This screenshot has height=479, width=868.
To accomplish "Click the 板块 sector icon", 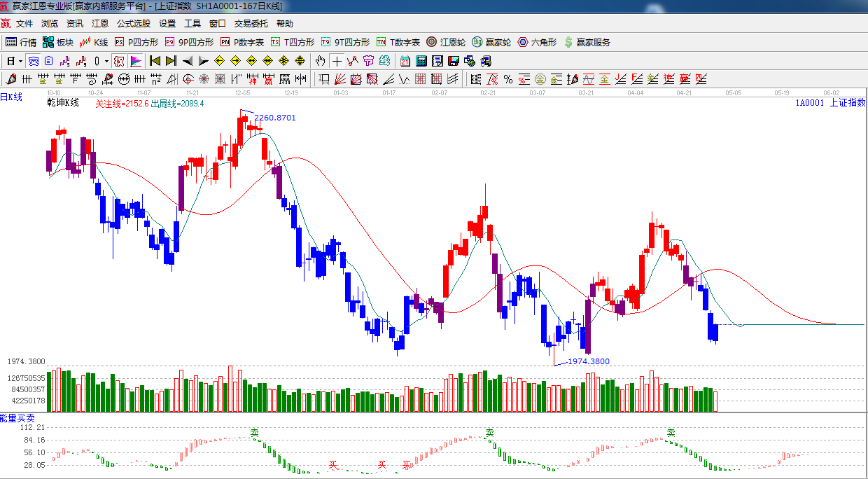I will (x=58, y=42).
